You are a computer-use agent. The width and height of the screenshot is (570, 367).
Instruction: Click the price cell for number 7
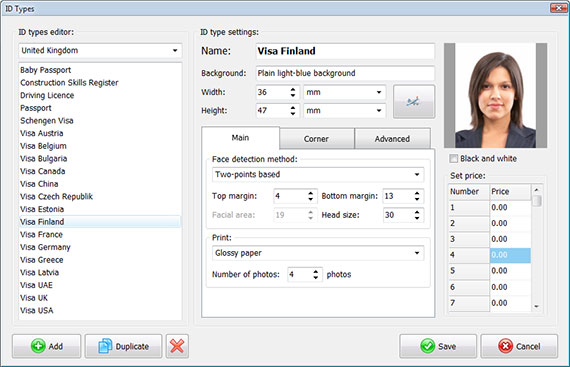510,303
